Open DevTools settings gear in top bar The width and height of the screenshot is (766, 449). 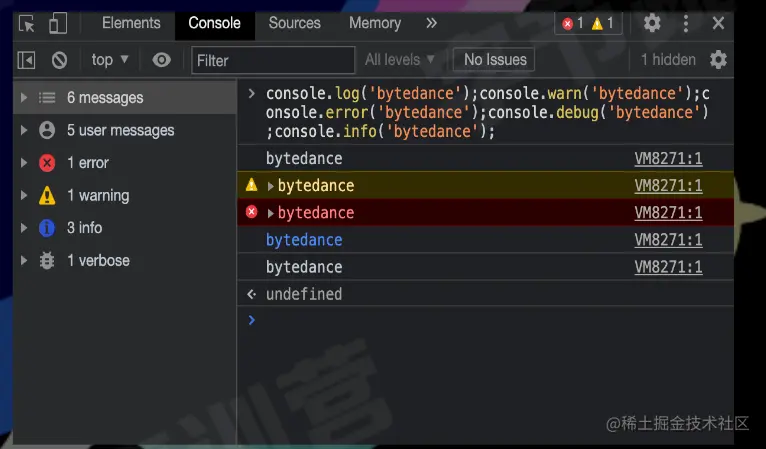(652, 23)
